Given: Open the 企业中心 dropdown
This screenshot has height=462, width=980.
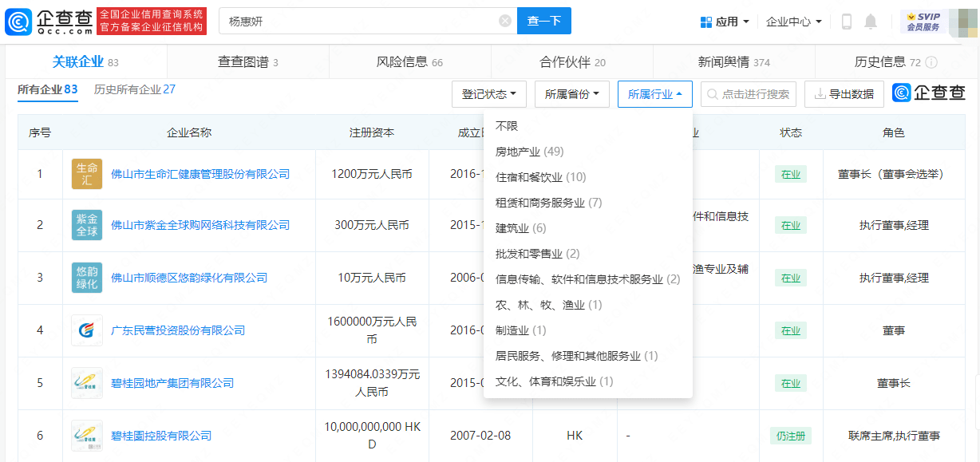Looking at the screenshot, I should click(x=793, y=22).
